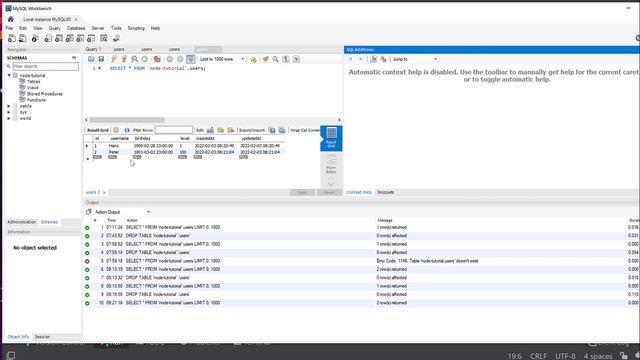Screen dimensions: 640x360
Task: Open the object inspector toolbar icon
Action: (35, 38)
